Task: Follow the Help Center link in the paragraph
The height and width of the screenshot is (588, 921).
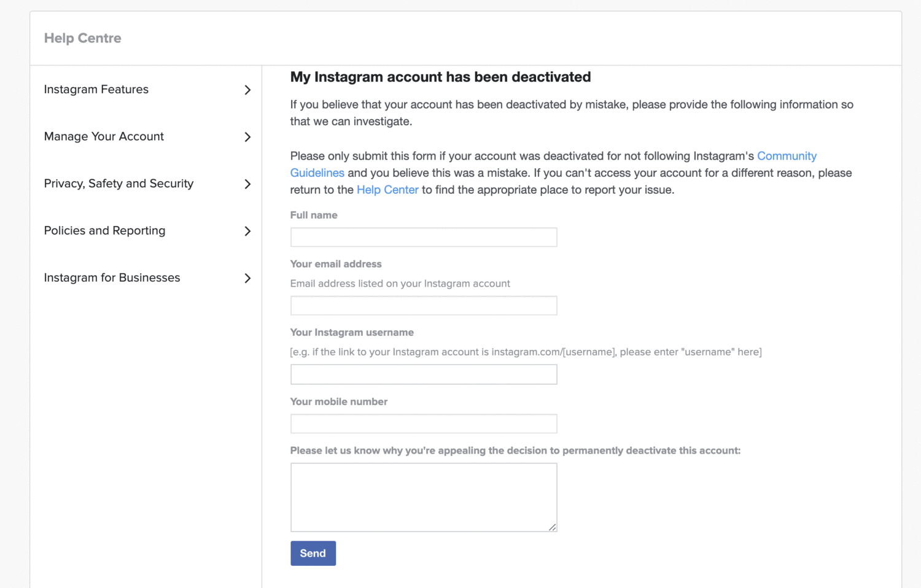Action: click(387, 190)
